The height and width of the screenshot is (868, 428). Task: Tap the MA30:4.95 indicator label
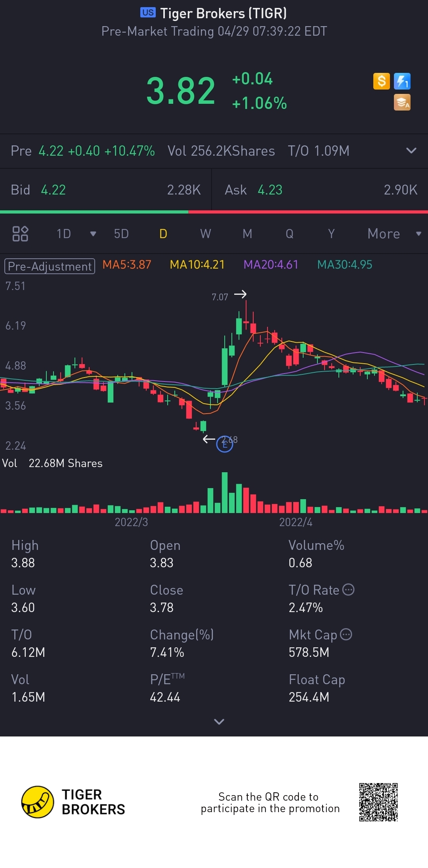pos(345,265)
